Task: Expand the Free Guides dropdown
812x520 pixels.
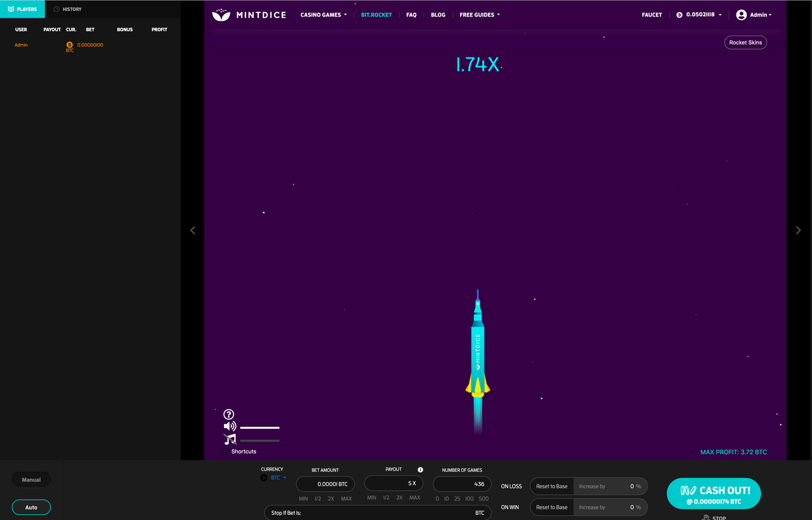Action: point(480,15)
